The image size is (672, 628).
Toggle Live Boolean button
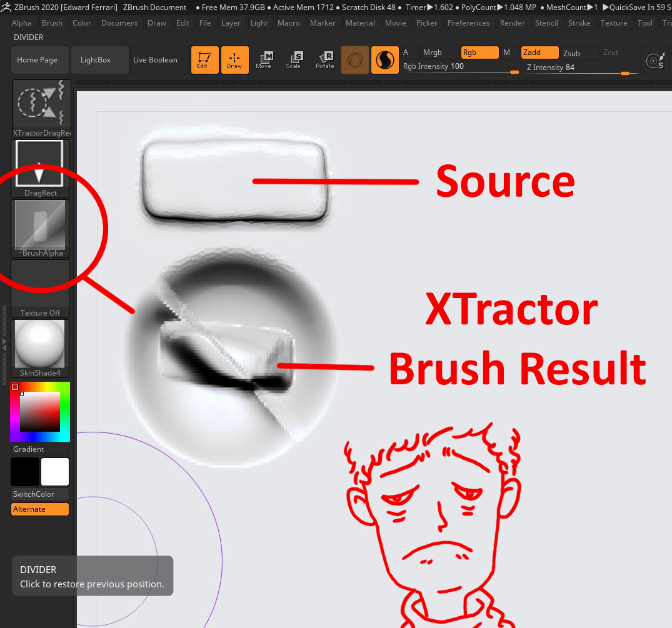tap(160, 60)
